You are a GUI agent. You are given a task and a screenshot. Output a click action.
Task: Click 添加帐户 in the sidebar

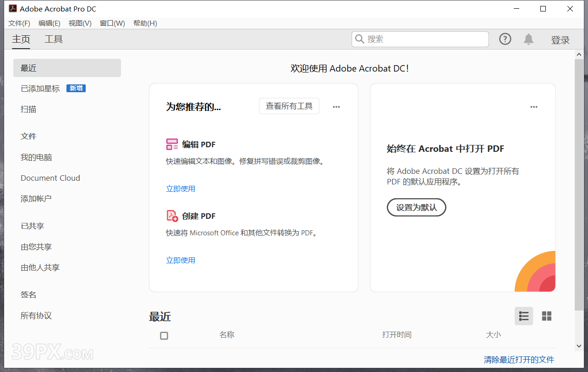point(36,199)
